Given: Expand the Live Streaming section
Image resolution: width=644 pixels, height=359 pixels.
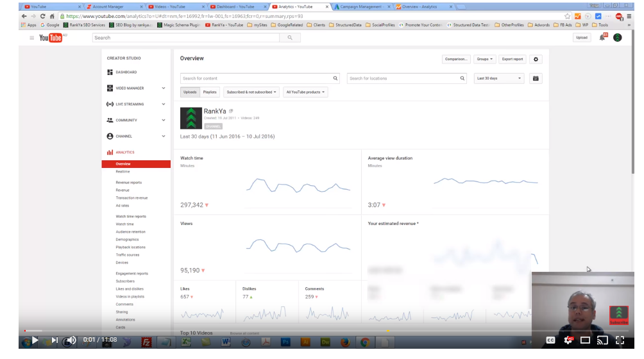Looking at the screenshot, I should 164,104.
